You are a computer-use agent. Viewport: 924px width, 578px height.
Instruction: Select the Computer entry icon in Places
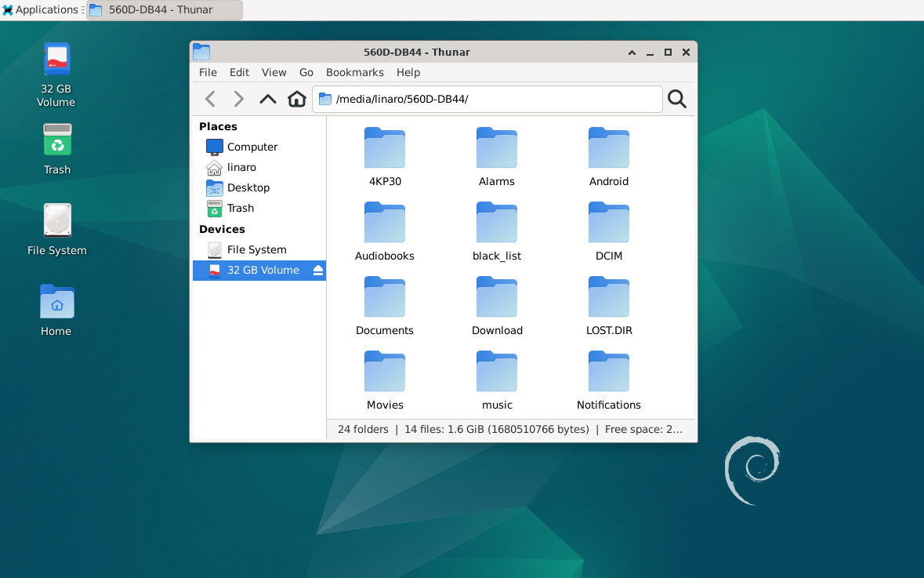pyautogui.click(x=214, y=147)
